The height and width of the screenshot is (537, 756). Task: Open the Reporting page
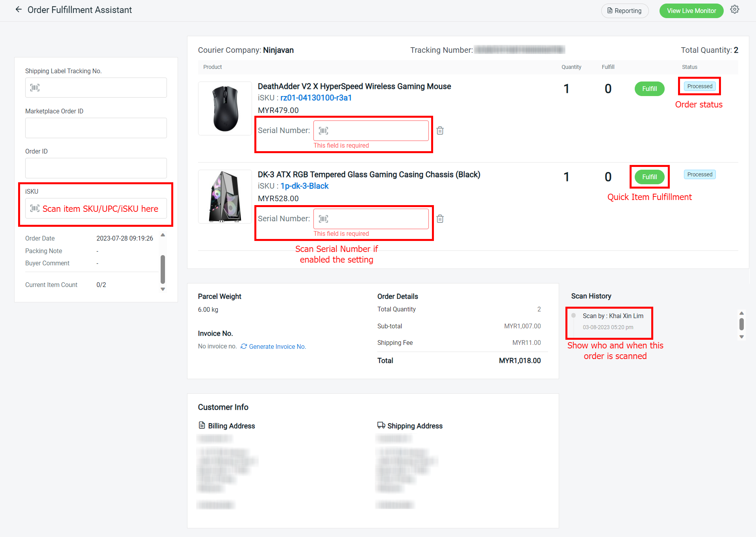[x=624, y=11]
